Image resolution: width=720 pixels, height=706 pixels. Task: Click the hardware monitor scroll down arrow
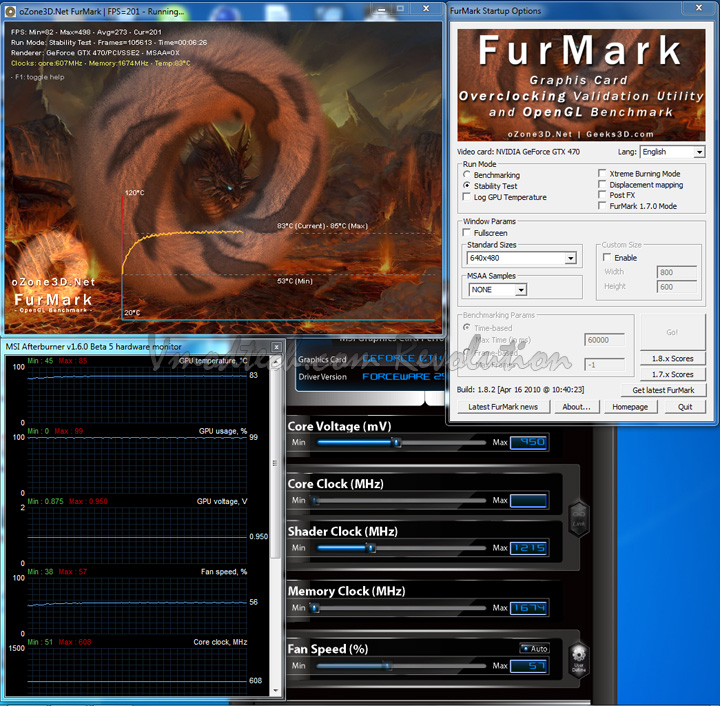[x=276, y=690]
